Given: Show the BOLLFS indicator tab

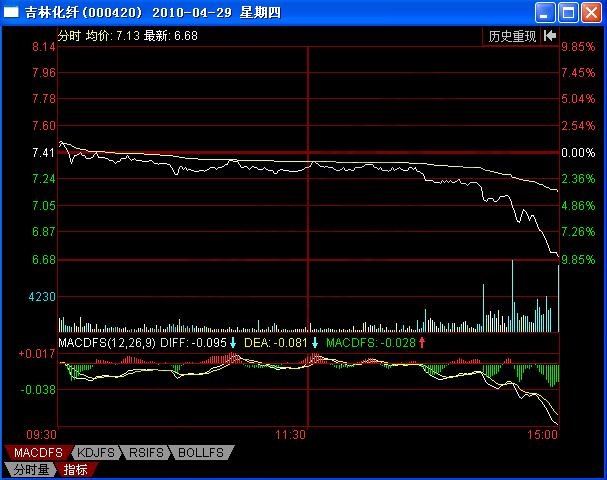Looking at the screenshot, I should click(203, 453).
